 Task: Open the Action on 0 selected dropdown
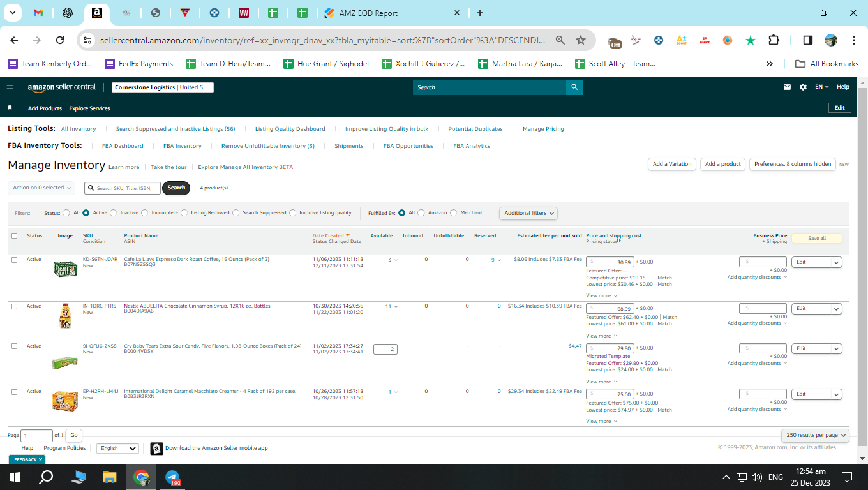pyautogui.click(x=41, y=188)
